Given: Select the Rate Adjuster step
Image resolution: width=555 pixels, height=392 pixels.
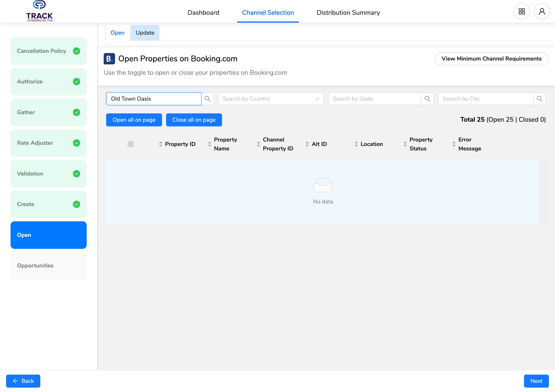Looking at the screenshot, I should point(49,143).
